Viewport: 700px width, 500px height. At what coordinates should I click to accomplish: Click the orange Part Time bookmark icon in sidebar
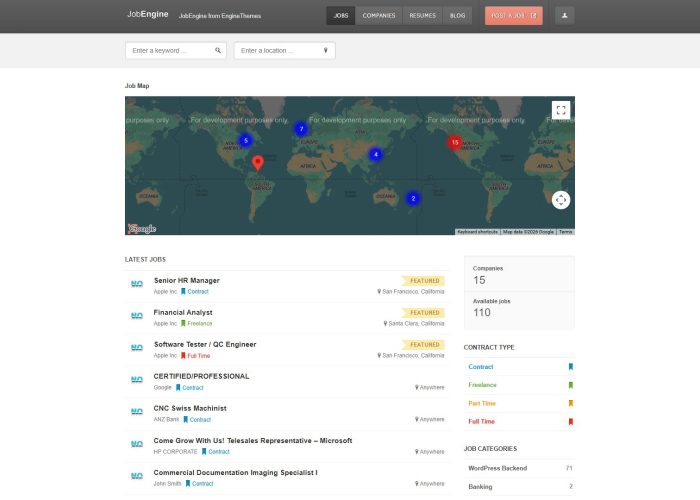(x=571, y=404)
